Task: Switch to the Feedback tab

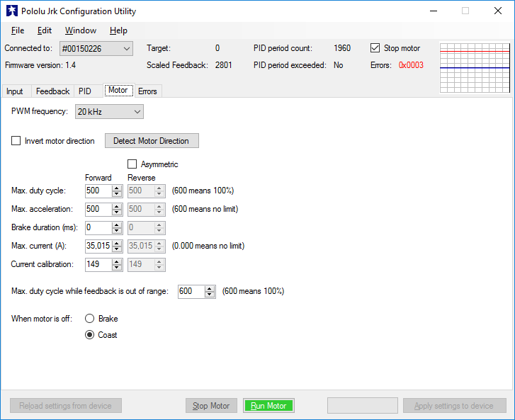Action: 52,91
